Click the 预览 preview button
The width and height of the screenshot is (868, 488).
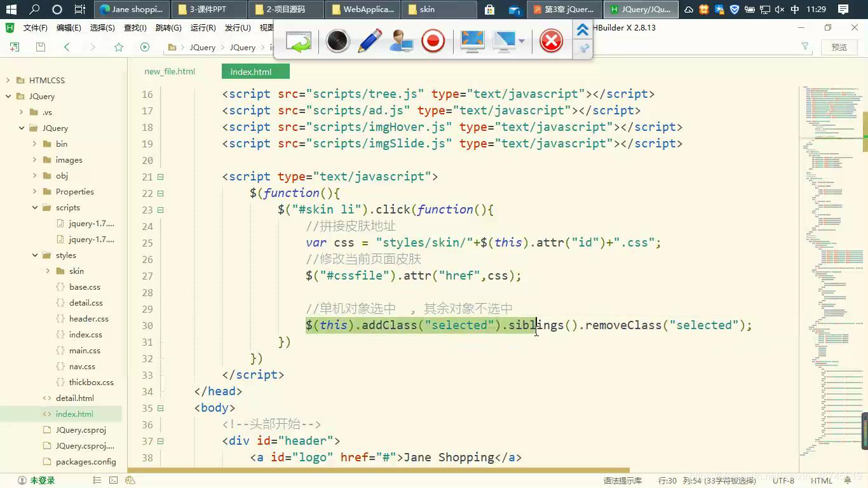(x=839, y=47)
